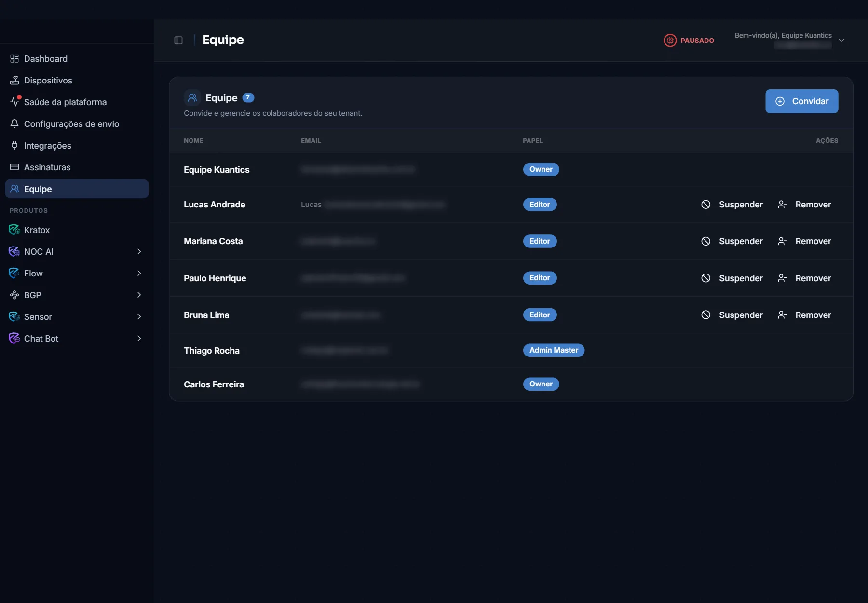This screenshot has height=603, width=868.
Task: Toggle the sidebar panel icon
Action: [178, 41]
